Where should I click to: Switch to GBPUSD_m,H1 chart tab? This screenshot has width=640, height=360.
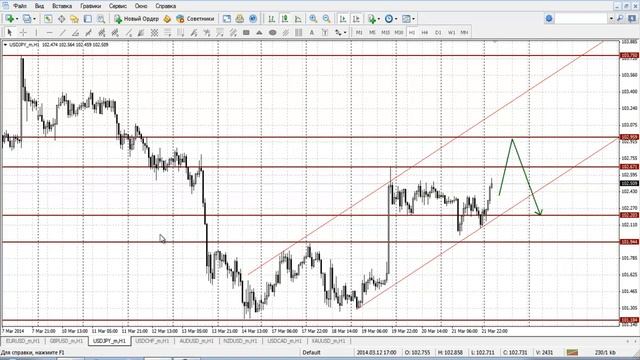pos(66,341)
